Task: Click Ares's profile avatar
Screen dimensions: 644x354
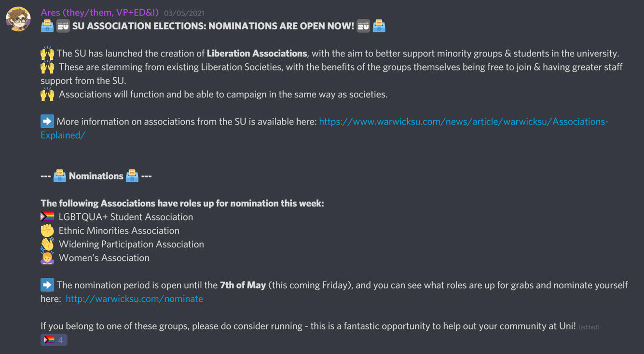Action: (18, 19)
